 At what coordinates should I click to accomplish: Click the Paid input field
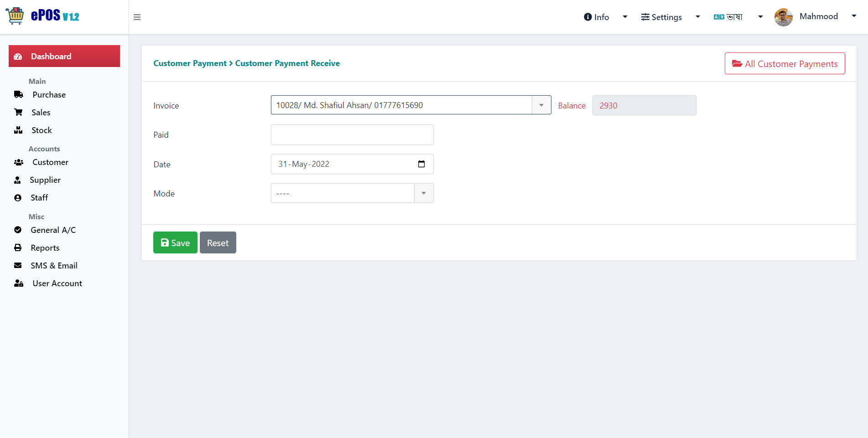pos(352,135)
